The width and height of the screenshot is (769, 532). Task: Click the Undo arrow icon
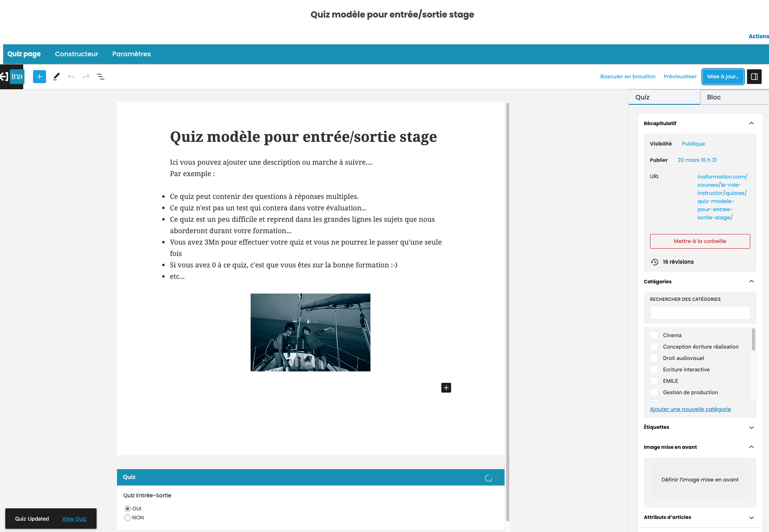click(x=71, y=77)
